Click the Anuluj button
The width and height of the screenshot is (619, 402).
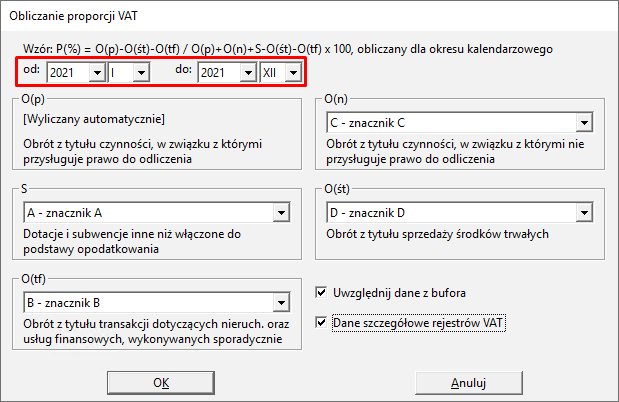coord(468,382)
